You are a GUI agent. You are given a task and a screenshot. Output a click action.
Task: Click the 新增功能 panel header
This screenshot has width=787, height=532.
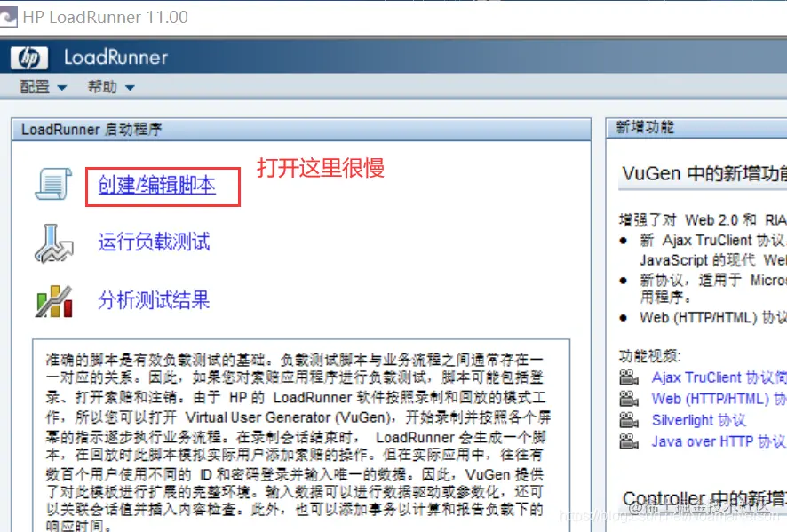696,128
